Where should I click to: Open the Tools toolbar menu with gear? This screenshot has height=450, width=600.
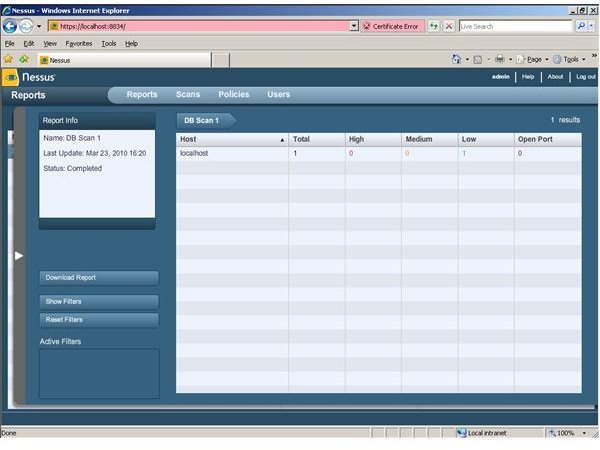pos(569,59)
